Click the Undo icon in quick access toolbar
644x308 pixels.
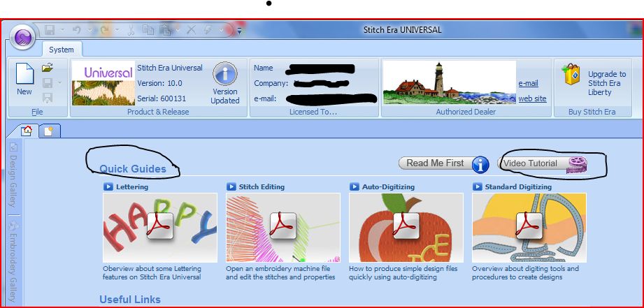tap(77, 30)
